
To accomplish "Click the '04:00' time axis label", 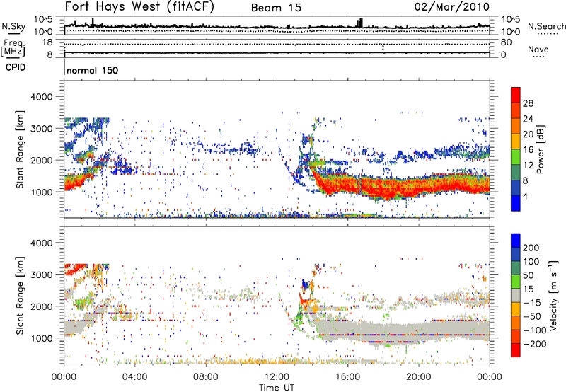I will [134, 377].
